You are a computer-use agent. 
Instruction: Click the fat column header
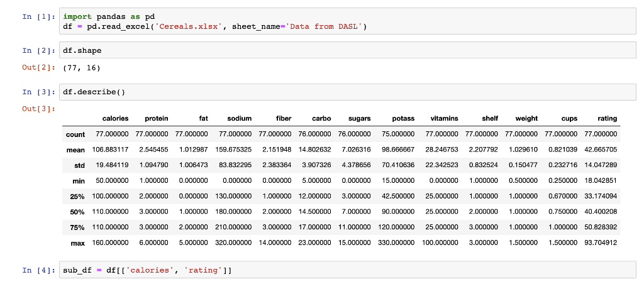pos(204,118)
